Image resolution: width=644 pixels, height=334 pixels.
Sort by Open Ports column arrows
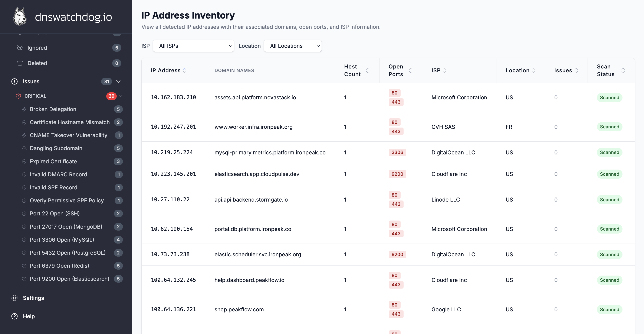click(411, 70)
